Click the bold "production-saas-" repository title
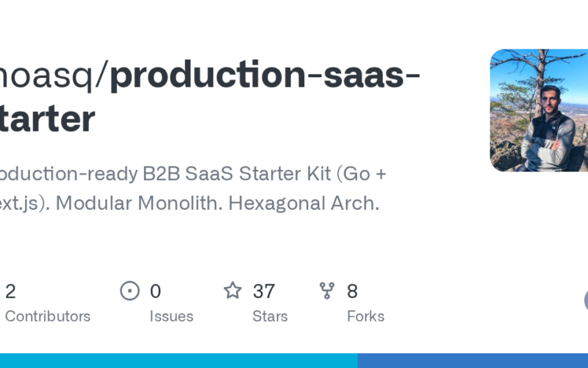Image resolution: width=588 pixels, height=368 pixels. [265, 77]
